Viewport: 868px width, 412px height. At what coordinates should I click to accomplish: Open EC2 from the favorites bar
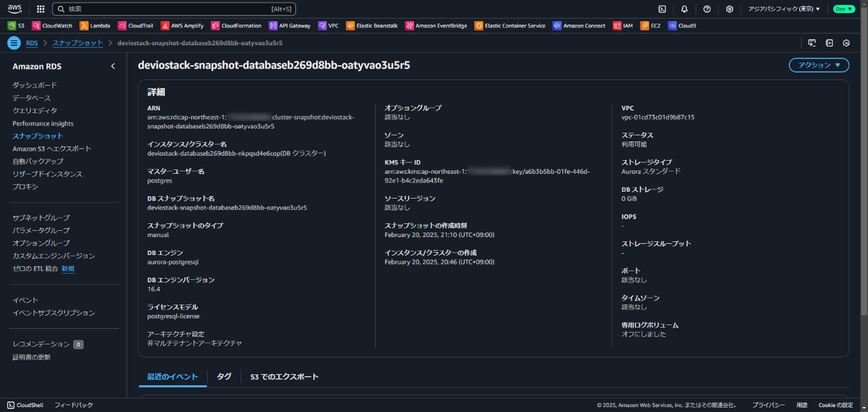[650, 25]
